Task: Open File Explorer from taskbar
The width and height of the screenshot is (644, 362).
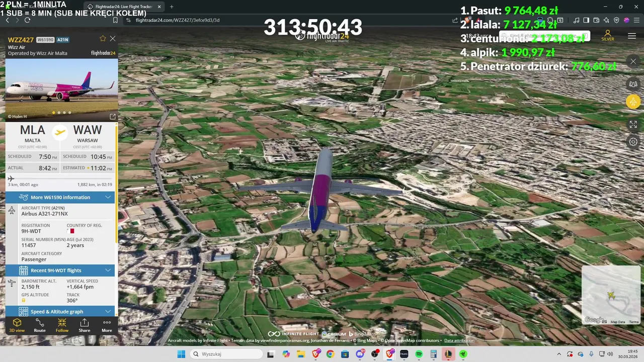Action: (301, 354)
